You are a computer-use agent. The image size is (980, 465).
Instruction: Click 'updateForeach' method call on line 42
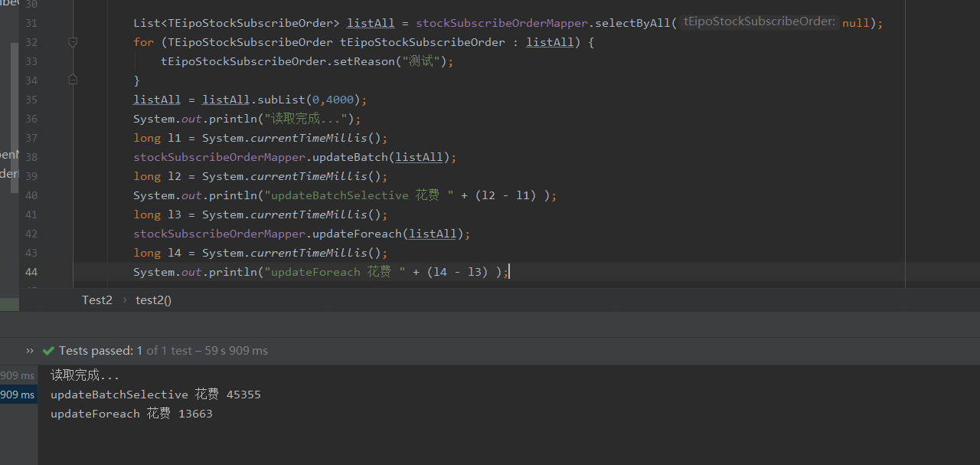pyautogui.click(x=358, y=234)
